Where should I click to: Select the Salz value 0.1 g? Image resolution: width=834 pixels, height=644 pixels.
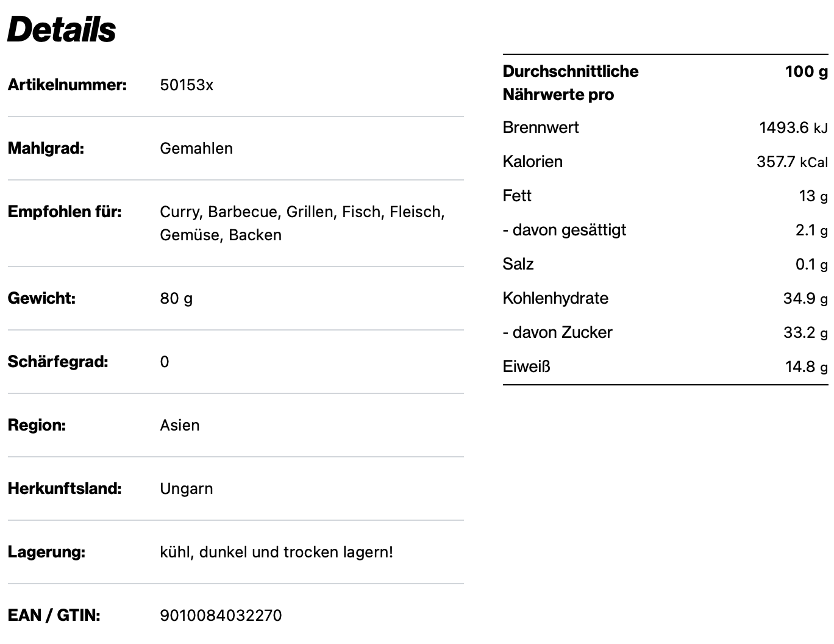[811, 264]
